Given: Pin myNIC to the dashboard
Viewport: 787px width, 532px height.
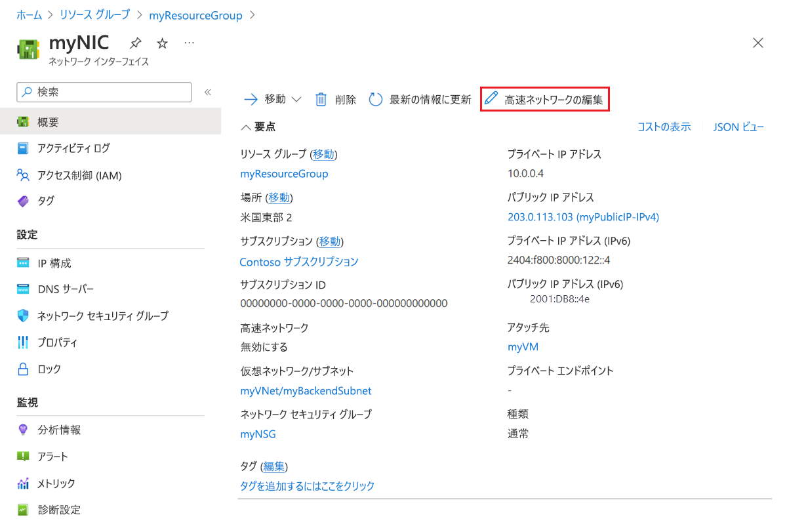Looking at the screenshot, I should click(x=136, y=42).
